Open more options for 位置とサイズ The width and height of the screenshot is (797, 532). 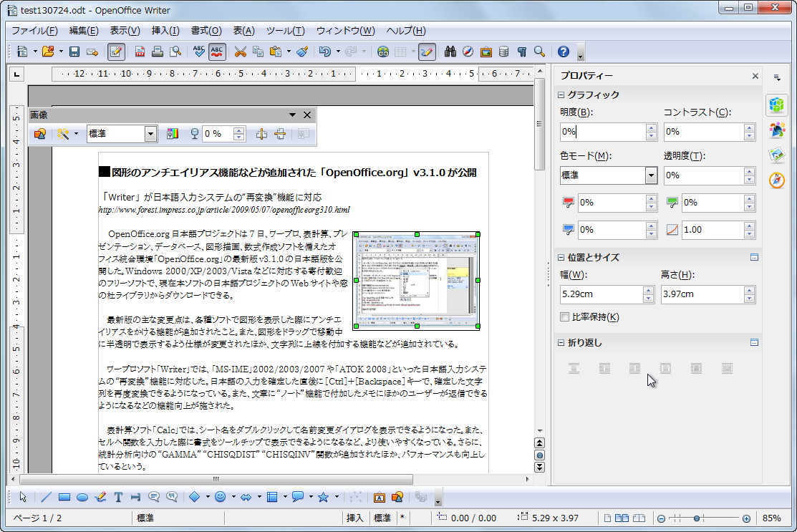754,258
